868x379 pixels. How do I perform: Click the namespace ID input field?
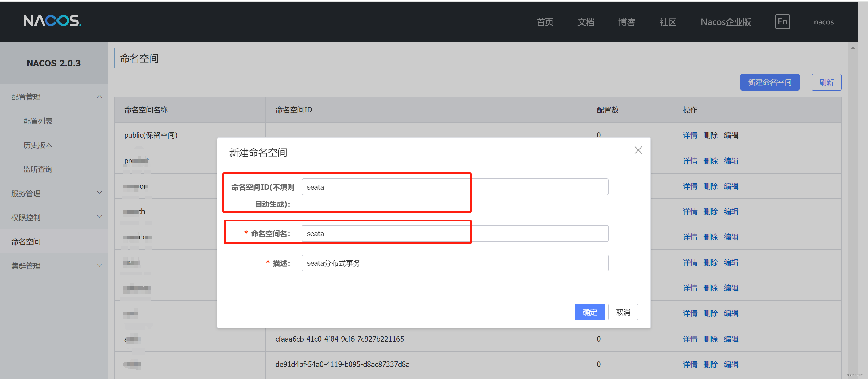click(x=455, y=187)
